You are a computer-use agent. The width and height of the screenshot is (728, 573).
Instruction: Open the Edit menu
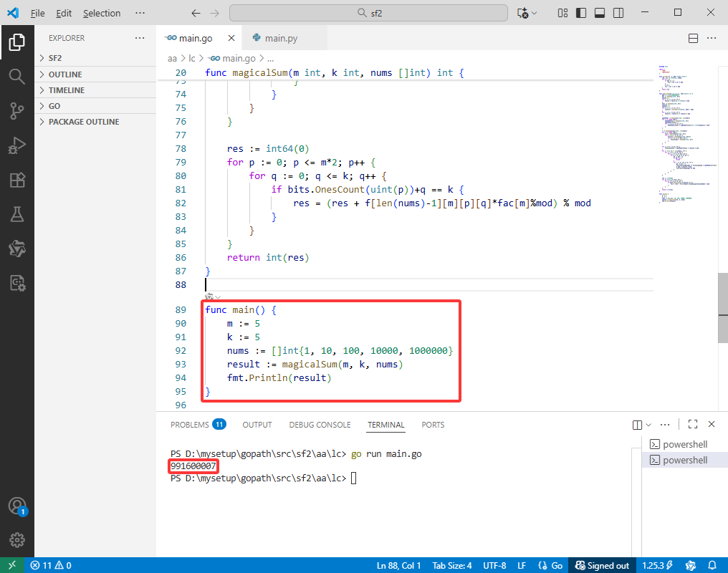pyautogui.click(x=64, y=13)
